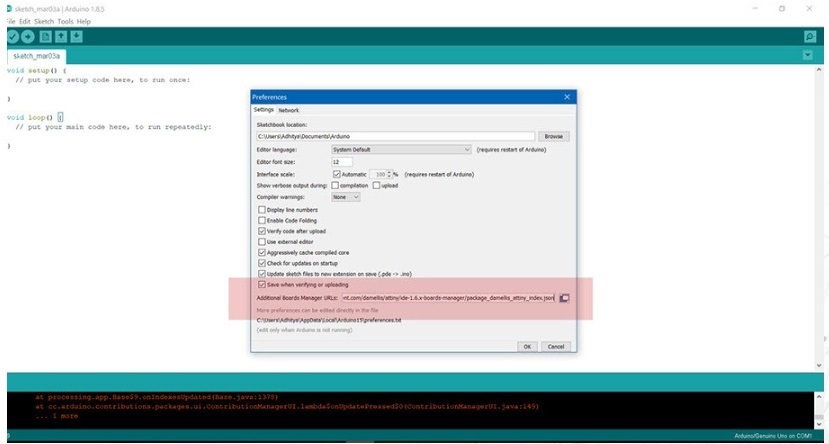The width and height of the screenshot is (829, 444).
Task: Click the Additional Boards Manager URLs window icon
Action: pos(564,298)
